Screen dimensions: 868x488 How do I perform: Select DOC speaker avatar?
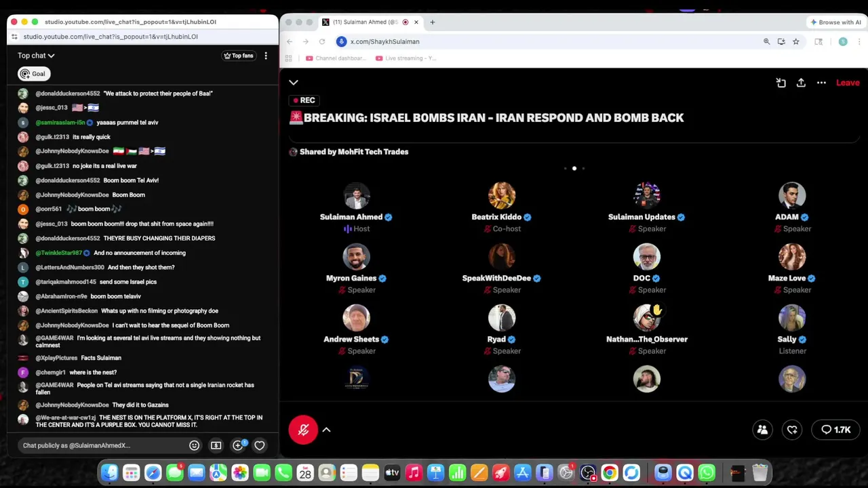click(646, 257)
